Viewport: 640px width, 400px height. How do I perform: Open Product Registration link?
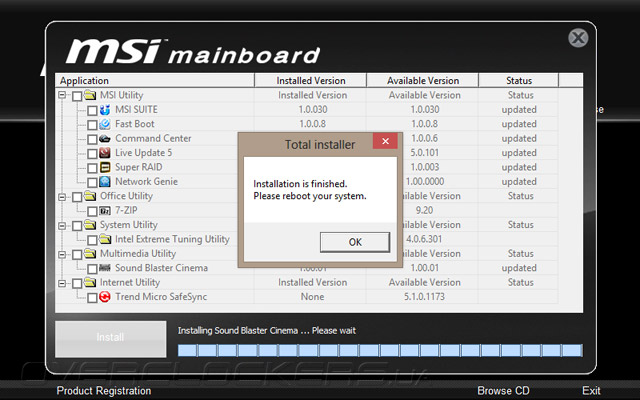(104, 391)
